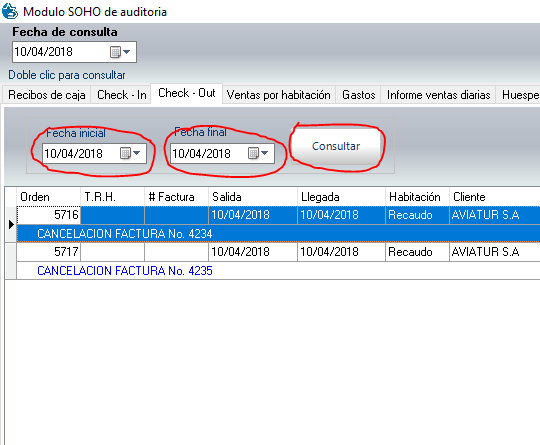Click the Cliente column header
Viewport: 540px width, 445px height.
point(495,197)
